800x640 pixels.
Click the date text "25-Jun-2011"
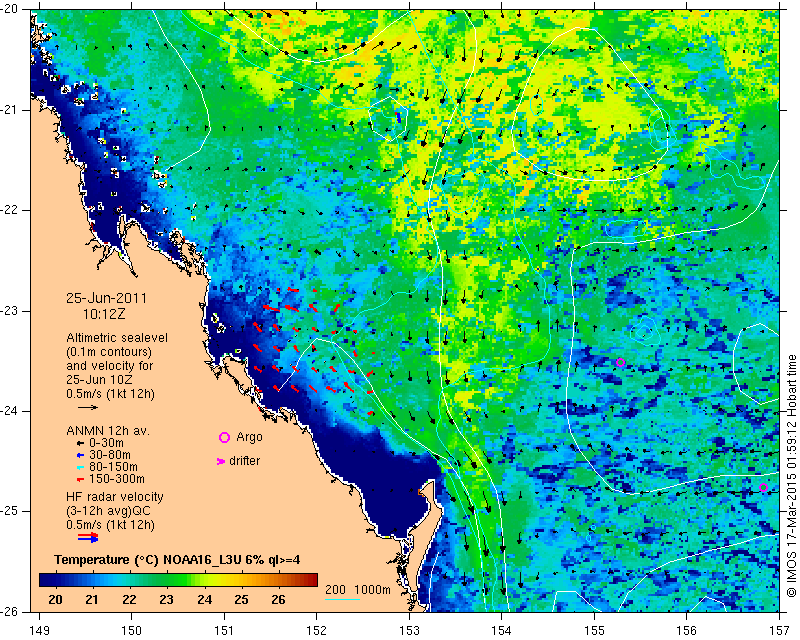click(106, 298)
